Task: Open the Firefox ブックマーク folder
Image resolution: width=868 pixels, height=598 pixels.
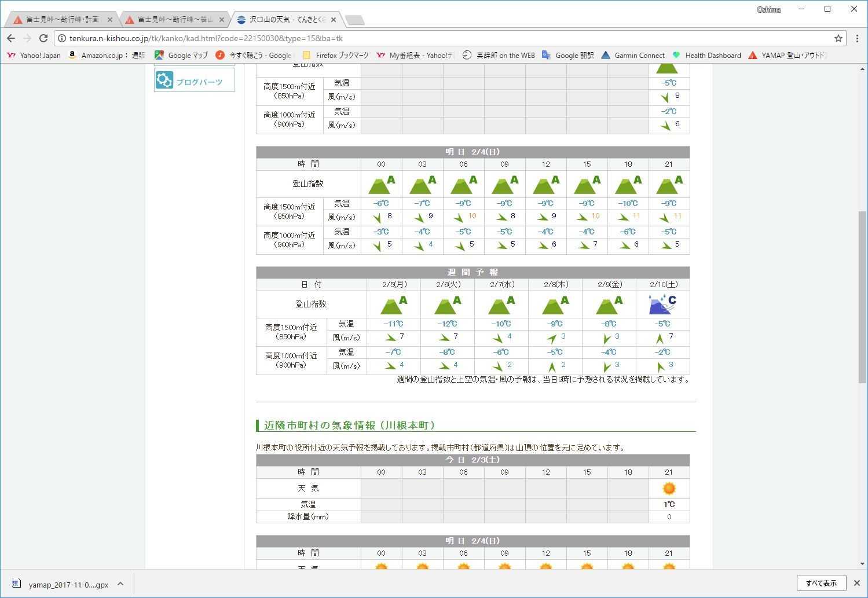Action: 335,56
